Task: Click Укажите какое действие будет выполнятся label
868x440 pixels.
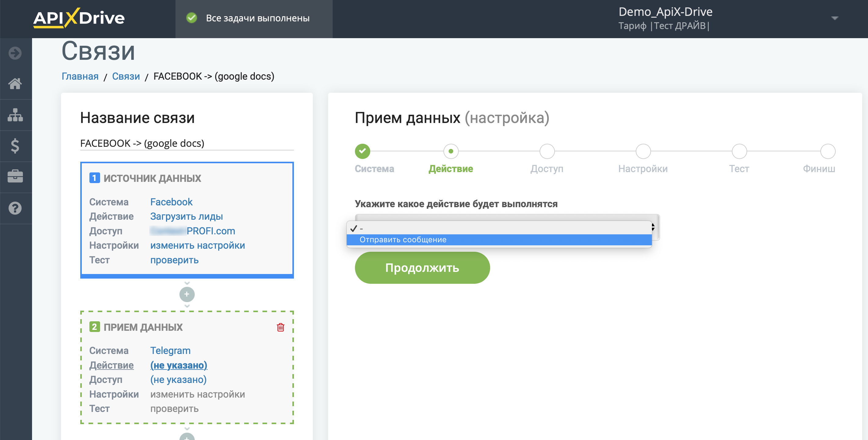Action: [456, 204]
